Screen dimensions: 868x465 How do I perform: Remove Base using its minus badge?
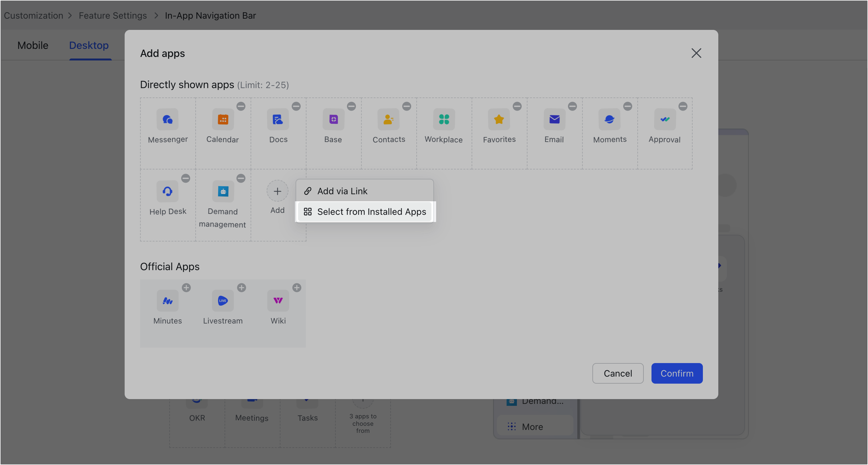(x=351, y=106)
